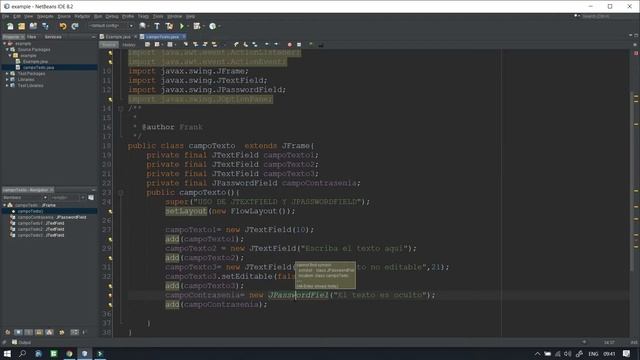Close the campoTexto.java editor tab

click(x=184, y=37)
